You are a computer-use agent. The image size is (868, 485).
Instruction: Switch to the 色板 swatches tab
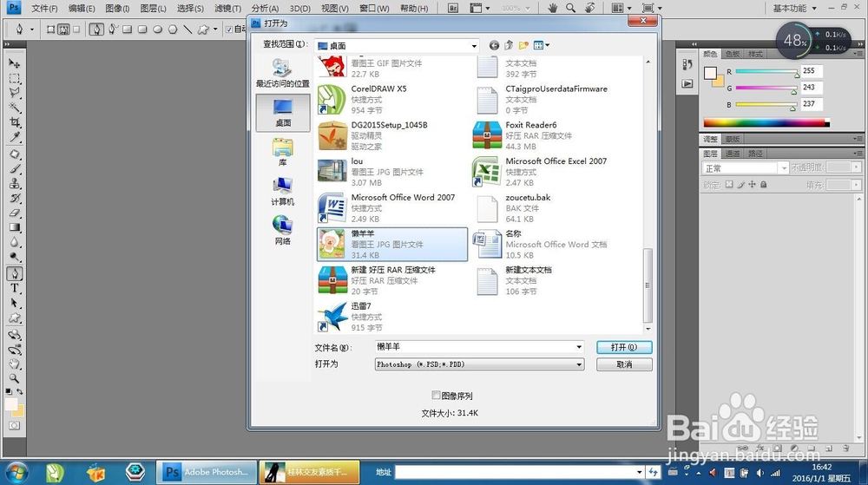click(x=733, y=54)
